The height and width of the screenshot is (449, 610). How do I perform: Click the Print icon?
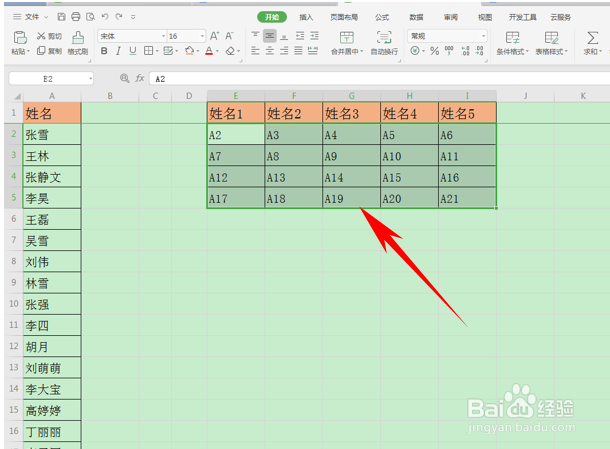click(76, 17)
